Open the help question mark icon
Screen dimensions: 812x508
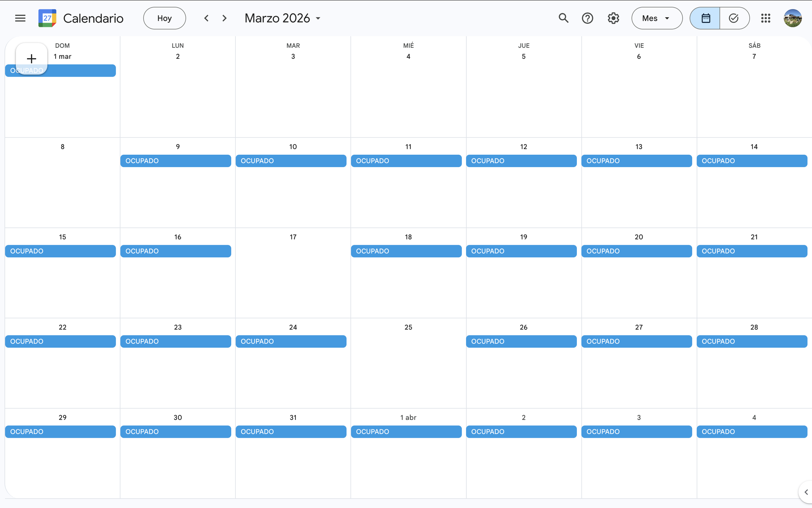(588, 18)
